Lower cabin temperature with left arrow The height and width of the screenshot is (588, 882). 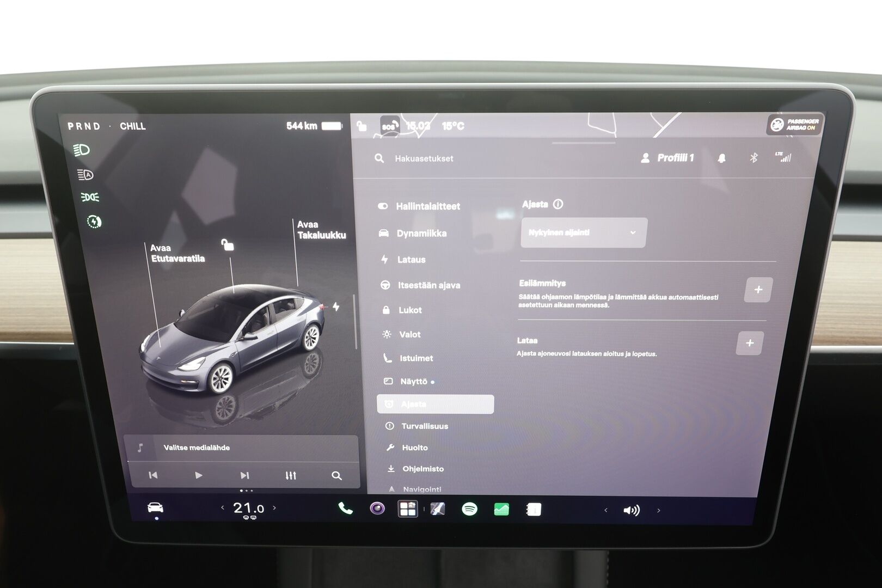223,508
